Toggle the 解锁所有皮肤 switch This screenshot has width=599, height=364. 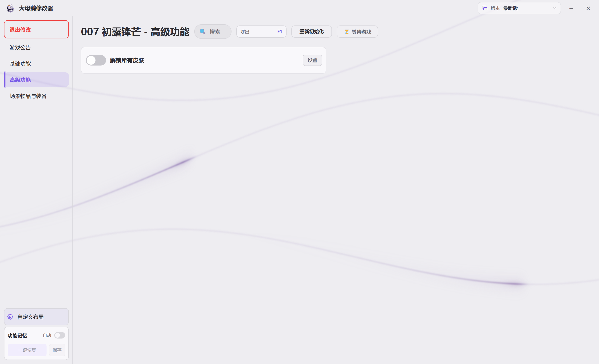[x=96, y=60]
